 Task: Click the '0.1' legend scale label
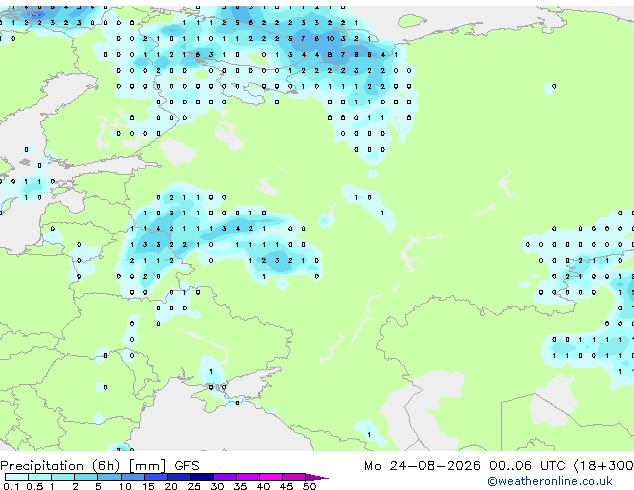[11, 486]
